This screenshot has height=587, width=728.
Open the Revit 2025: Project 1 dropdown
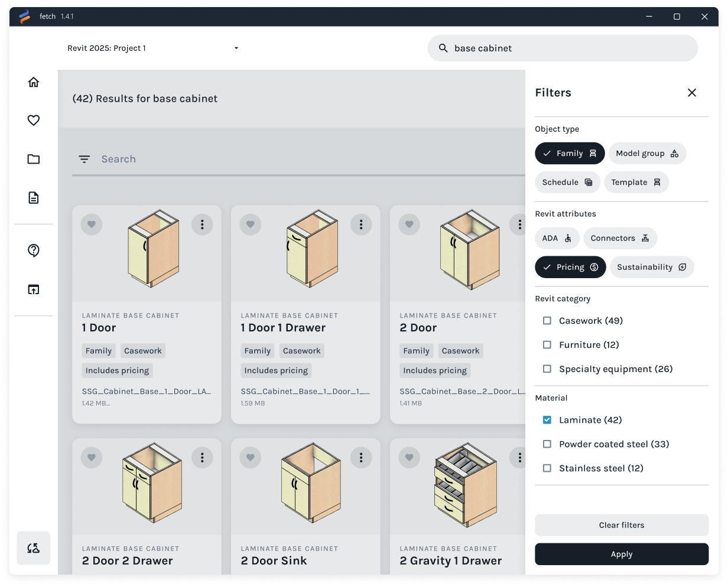pos(153,48)
